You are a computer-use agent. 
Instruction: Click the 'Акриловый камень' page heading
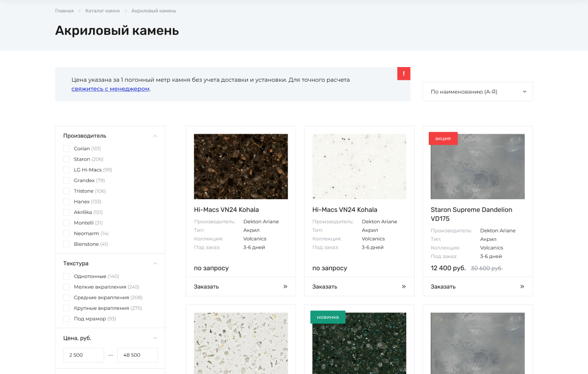117,30
